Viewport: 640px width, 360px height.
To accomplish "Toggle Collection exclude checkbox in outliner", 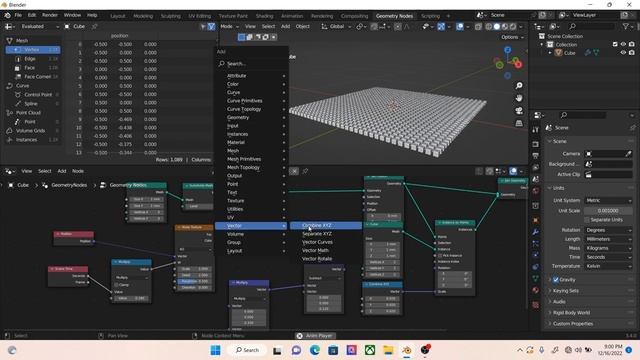I will click(615, 44).
